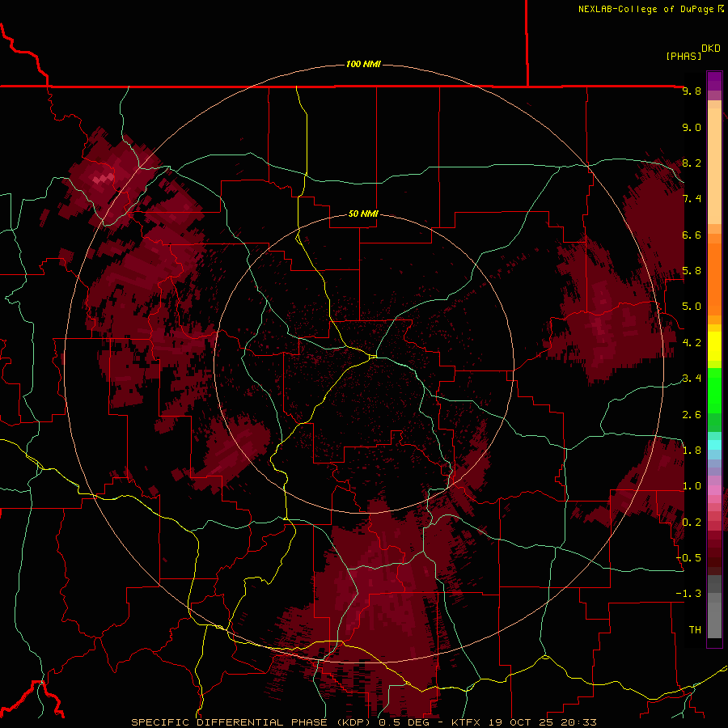
Task: Click the 5.0 scale value
Action: (692, 307)
